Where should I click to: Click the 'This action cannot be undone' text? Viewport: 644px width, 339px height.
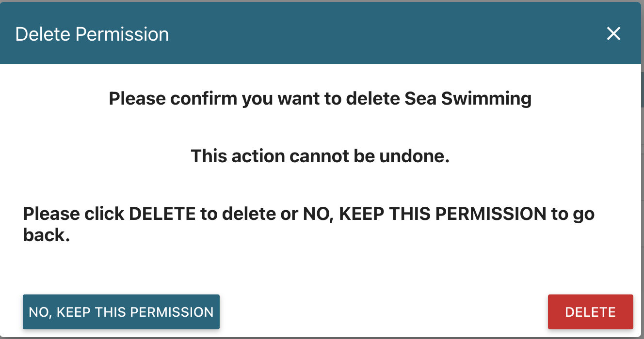tap(320, 156)
